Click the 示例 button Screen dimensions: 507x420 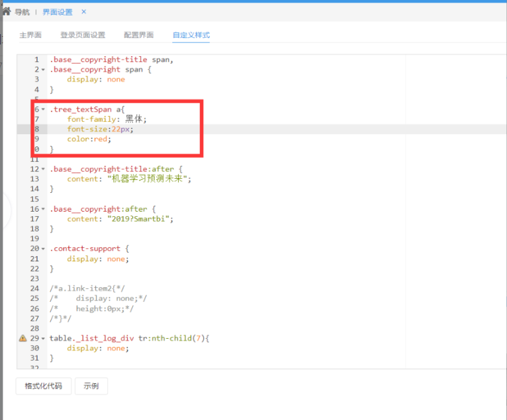[x=91, y=386]
